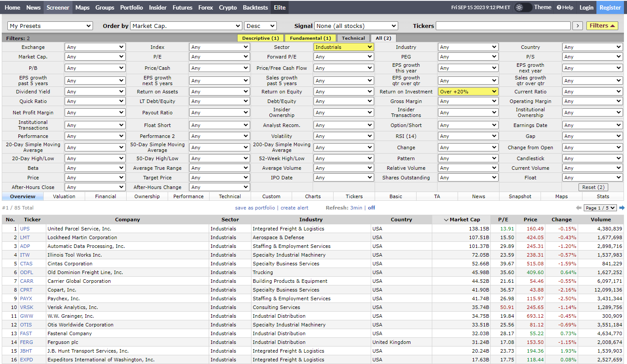Switch to All (2) filter tab
The height and width of the screenshot is (364, 627).
[x=383, y=38]
